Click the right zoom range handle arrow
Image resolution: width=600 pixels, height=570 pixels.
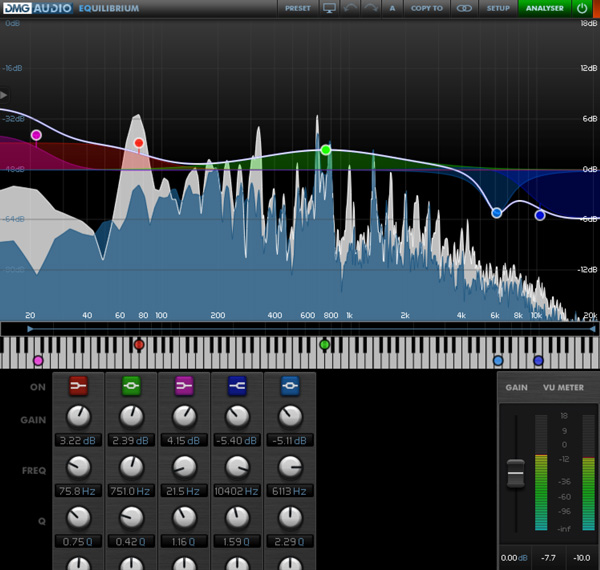point(592,329)
